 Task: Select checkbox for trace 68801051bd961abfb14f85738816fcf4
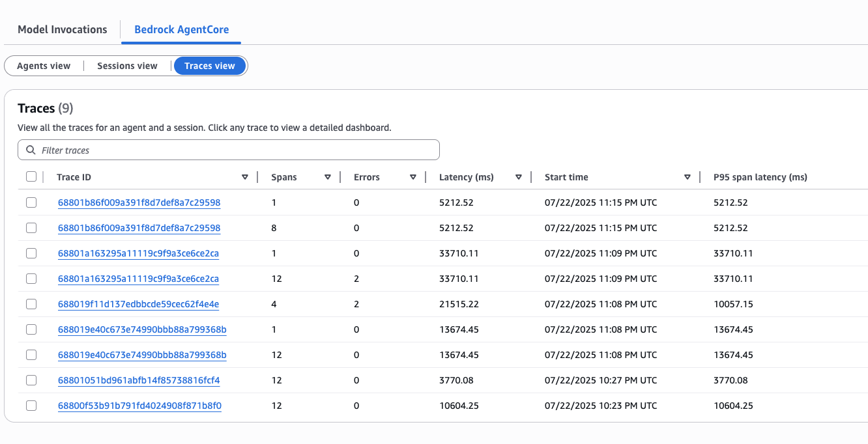pos(31,380)
